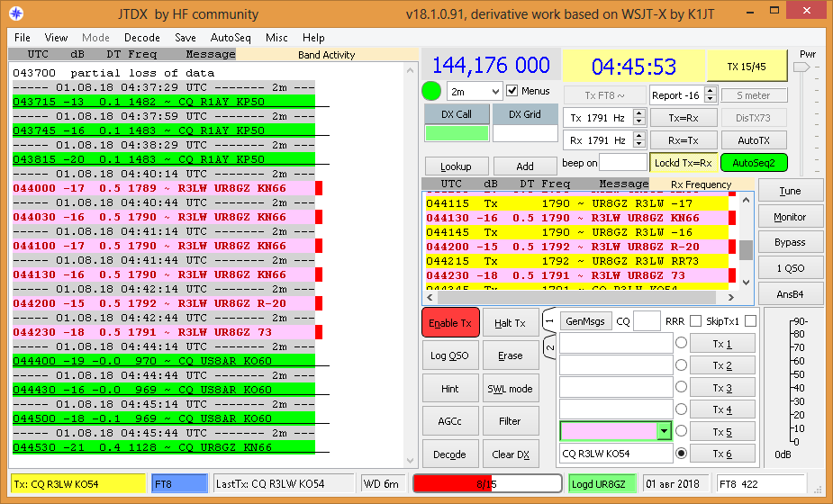Check the SkipTx1 option
Image resolution: width=833 pixels, height=504 pixels.
750,321
